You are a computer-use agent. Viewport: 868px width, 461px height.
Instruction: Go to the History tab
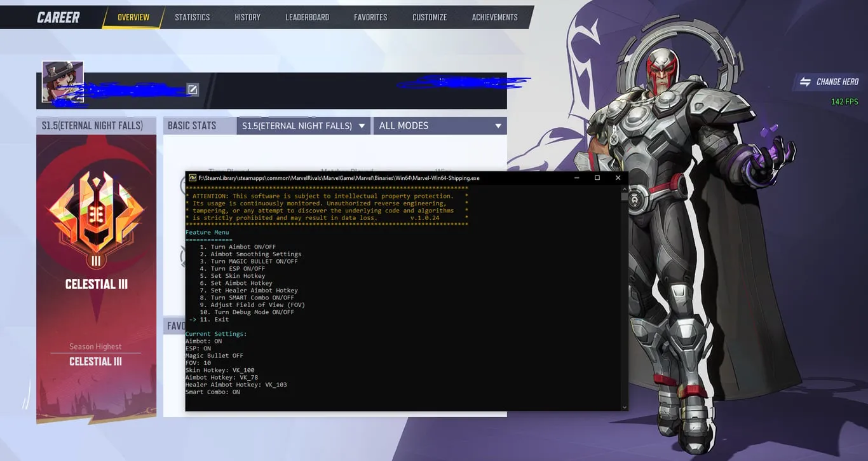click(247, 17)
